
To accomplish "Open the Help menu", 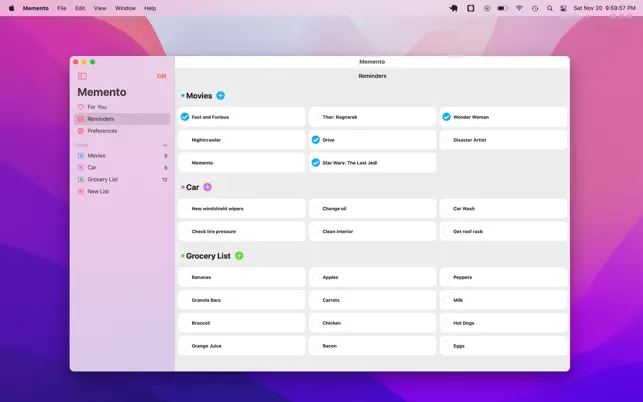I will pos(150,8).
